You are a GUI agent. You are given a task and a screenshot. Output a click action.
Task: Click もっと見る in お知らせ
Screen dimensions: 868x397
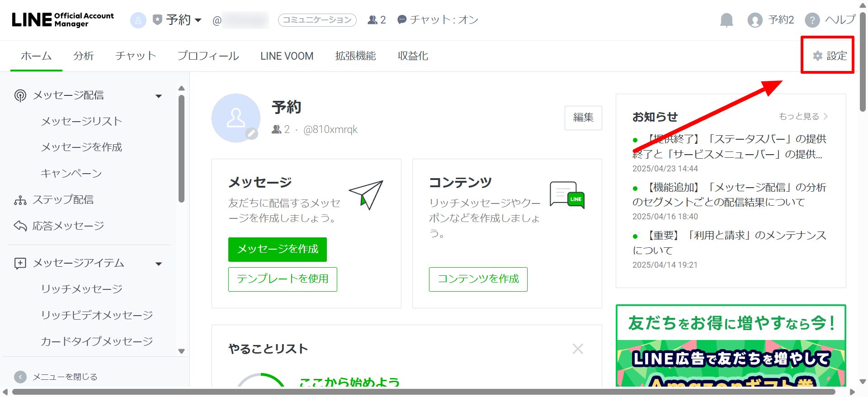point(803,117)
